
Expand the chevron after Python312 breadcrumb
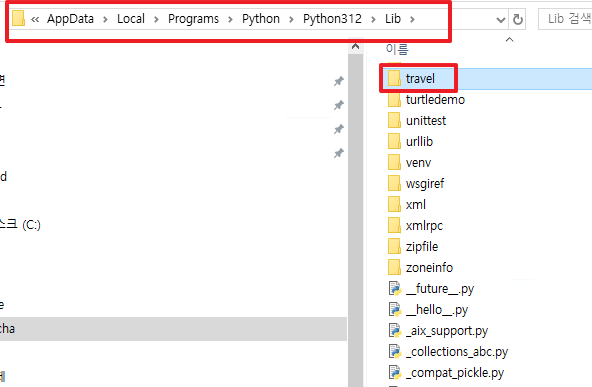(x=373, y=19)
